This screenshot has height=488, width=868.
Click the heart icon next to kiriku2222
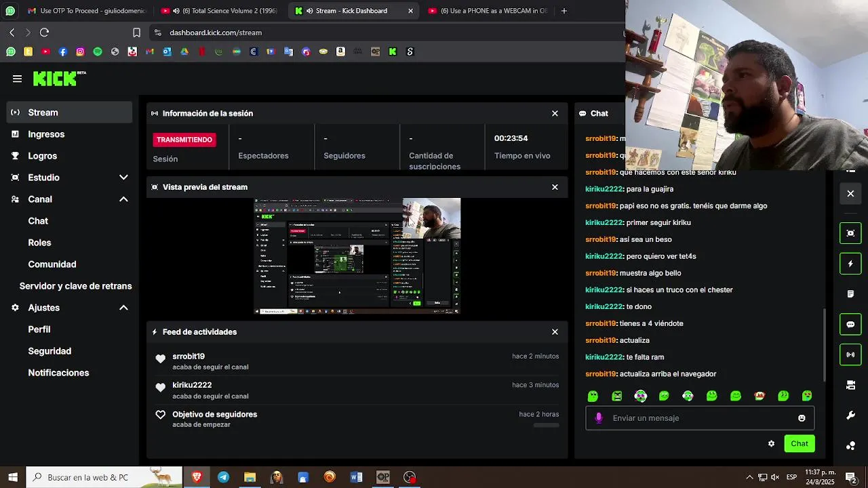(161, 388)
